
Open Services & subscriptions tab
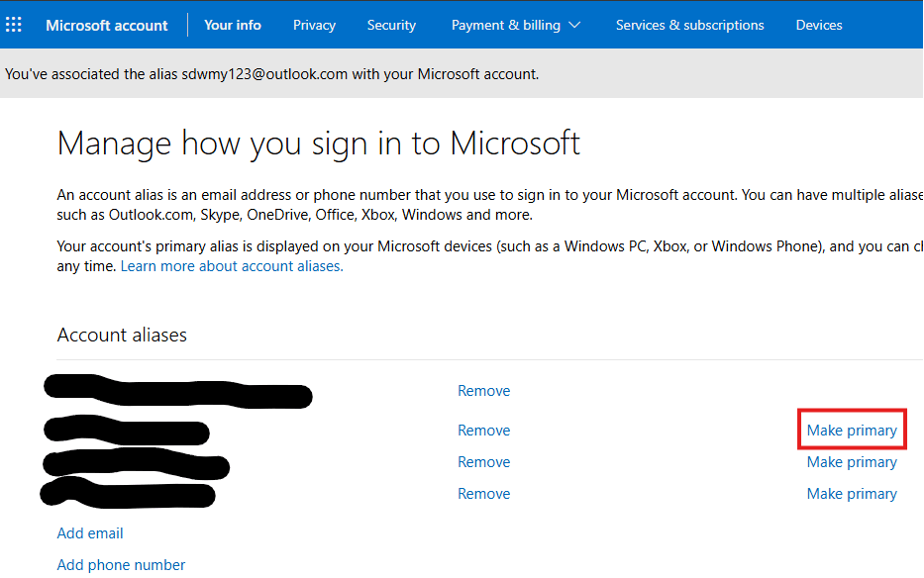click(x=689, y=26)
